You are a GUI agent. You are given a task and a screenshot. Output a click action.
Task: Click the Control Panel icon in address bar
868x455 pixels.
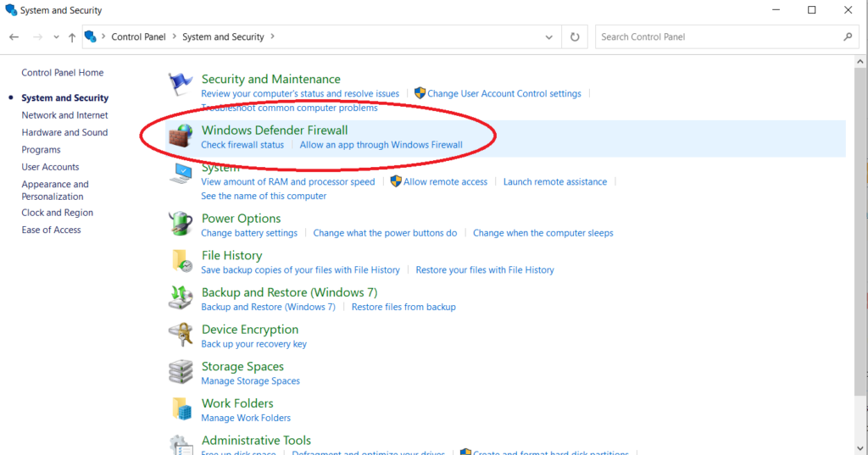pos(90,36)
